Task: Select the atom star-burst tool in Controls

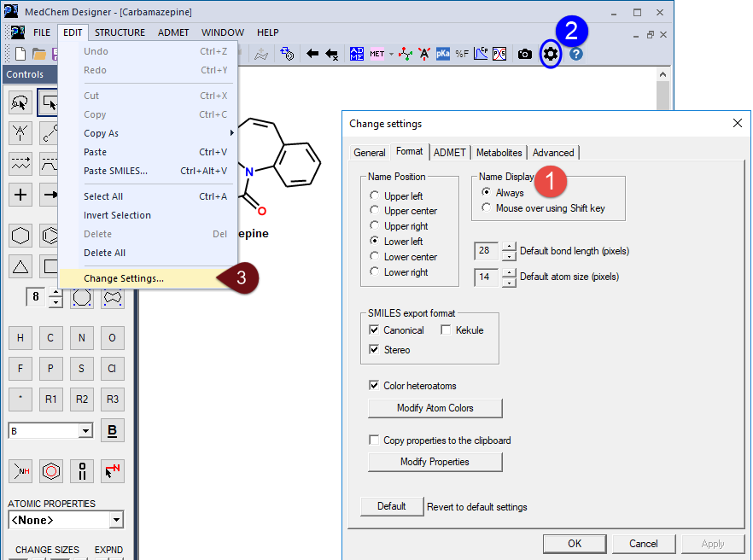Action: coord(20,133)
